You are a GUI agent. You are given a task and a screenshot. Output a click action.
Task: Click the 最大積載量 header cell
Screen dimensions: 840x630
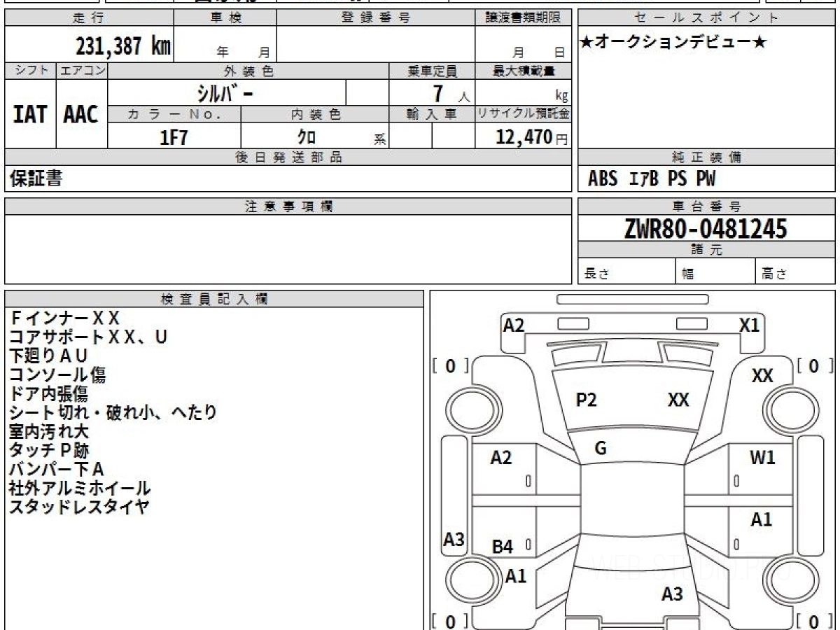[x=524, y=71]
